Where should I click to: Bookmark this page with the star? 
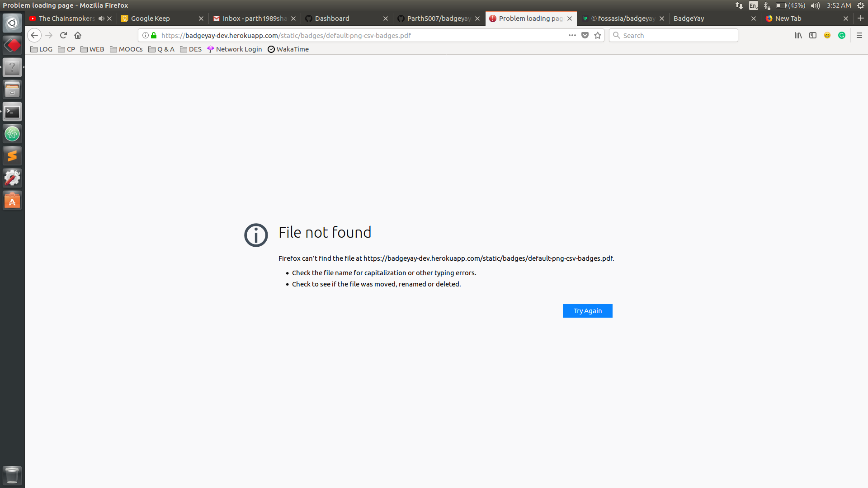tap(598, 35)
